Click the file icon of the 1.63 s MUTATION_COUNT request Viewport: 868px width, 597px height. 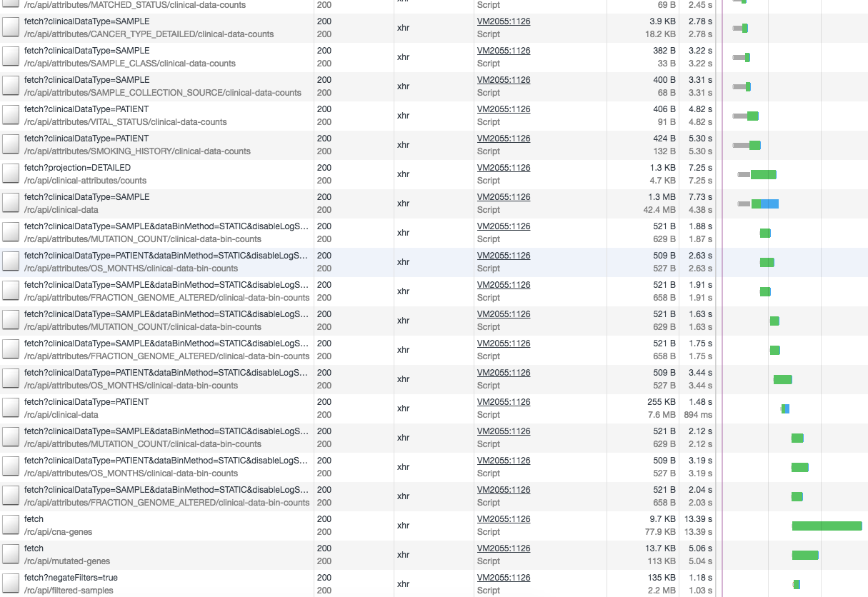point(11,321)
